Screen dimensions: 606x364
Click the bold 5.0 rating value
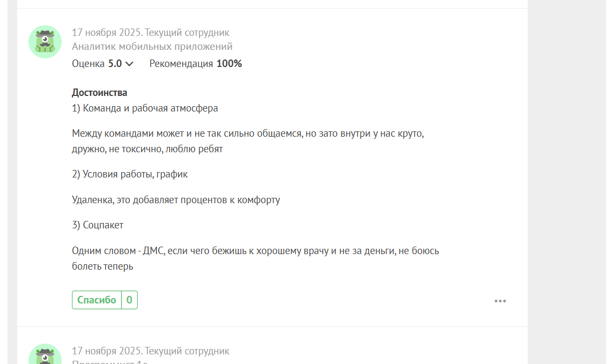pos(115,64)
